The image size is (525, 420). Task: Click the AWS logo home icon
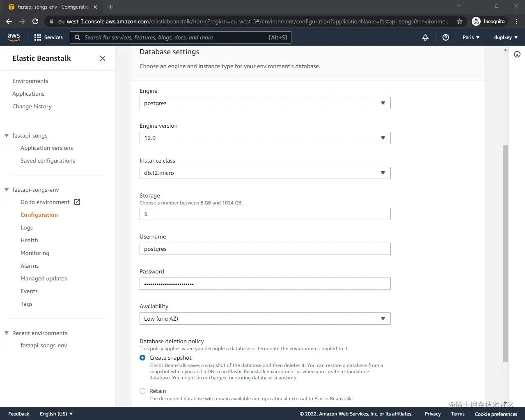[14, 37]
